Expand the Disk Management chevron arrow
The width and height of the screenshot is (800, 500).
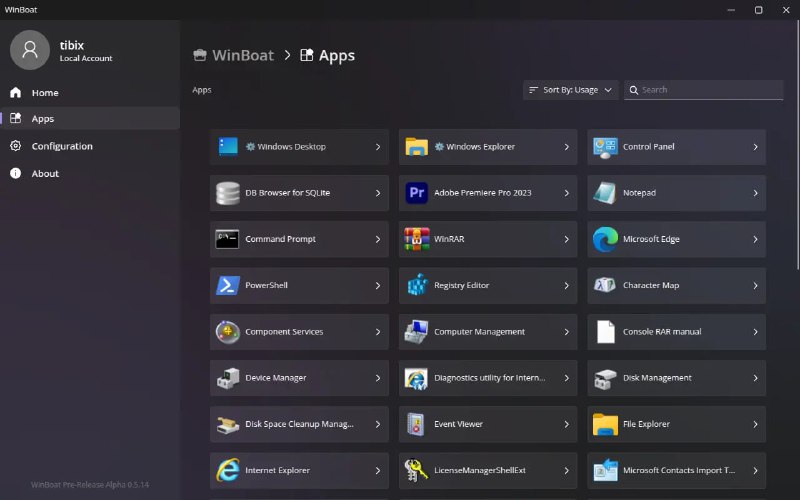click(x=756, y=379)
